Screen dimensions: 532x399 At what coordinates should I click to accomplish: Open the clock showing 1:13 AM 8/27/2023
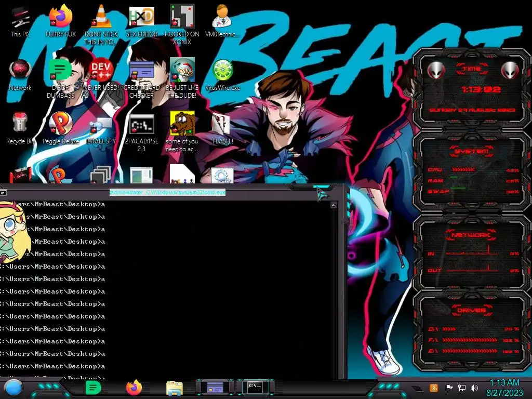click(504, 388)
